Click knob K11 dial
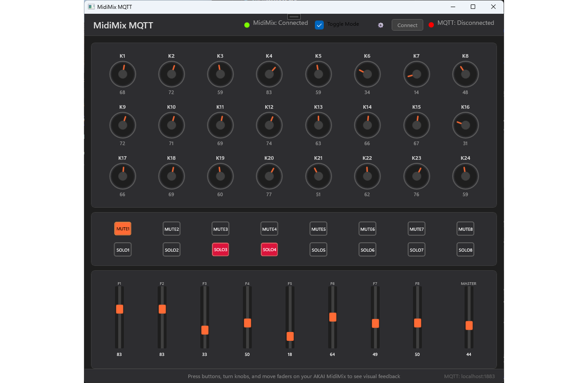The image size is (588, 383). coord(220,125)
